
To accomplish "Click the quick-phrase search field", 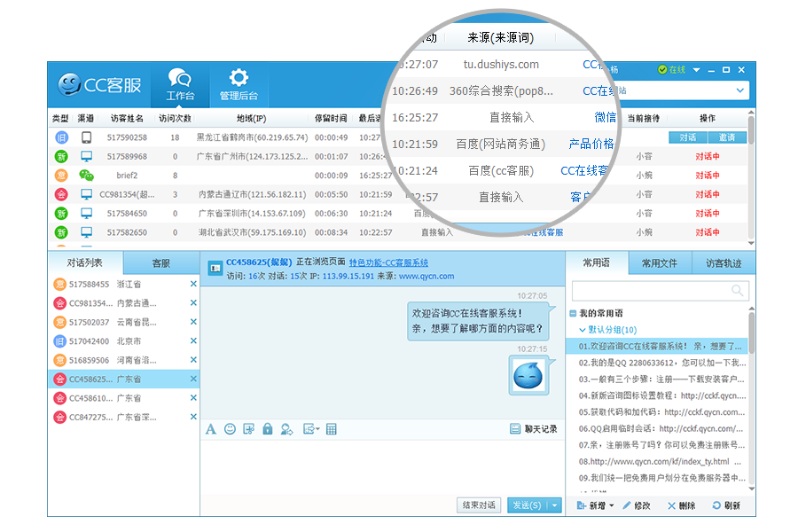I will pyautogui.click(x=660, y=291).
